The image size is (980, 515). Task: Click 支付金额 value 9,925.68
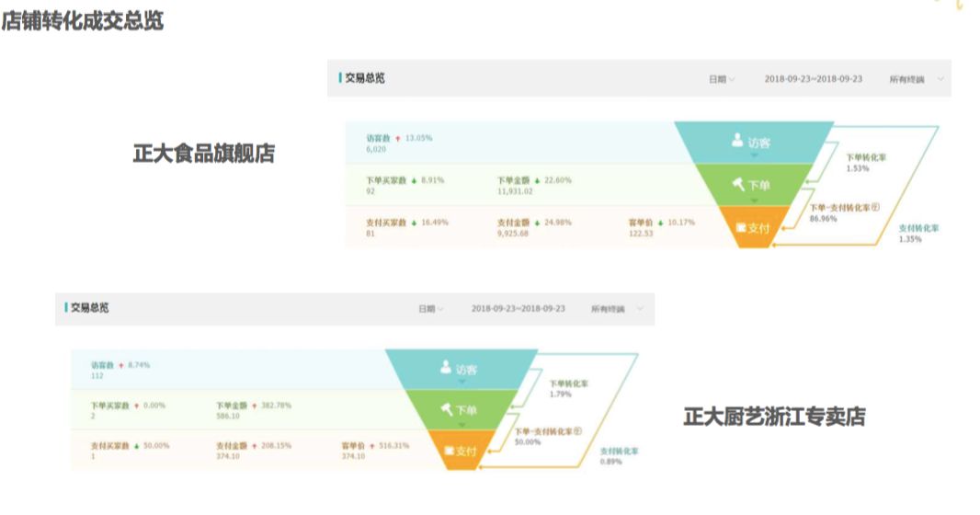coord(513,234)
